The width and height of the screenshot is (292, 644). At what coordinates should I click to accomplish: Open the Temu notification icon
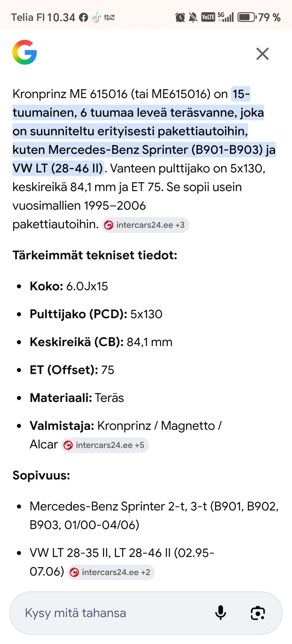point(109,17)
